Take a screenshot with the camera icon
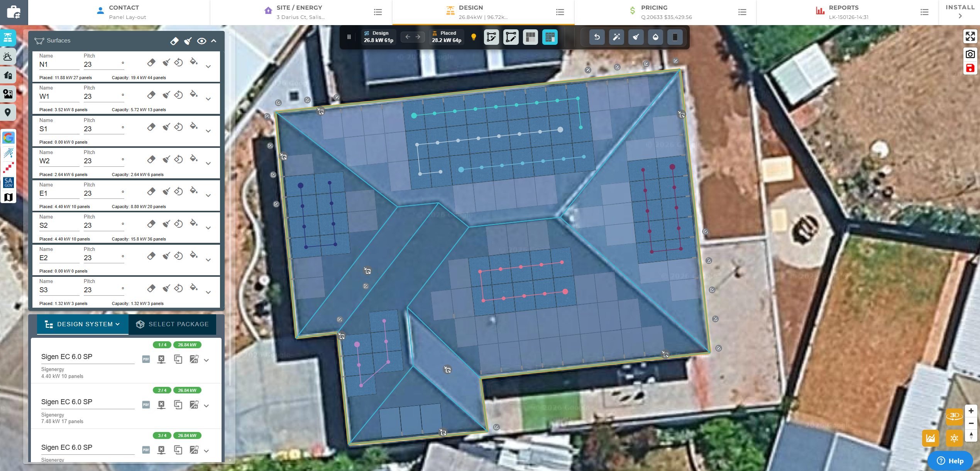Screen dimensions: 980x471 click(x=970, y=54)
